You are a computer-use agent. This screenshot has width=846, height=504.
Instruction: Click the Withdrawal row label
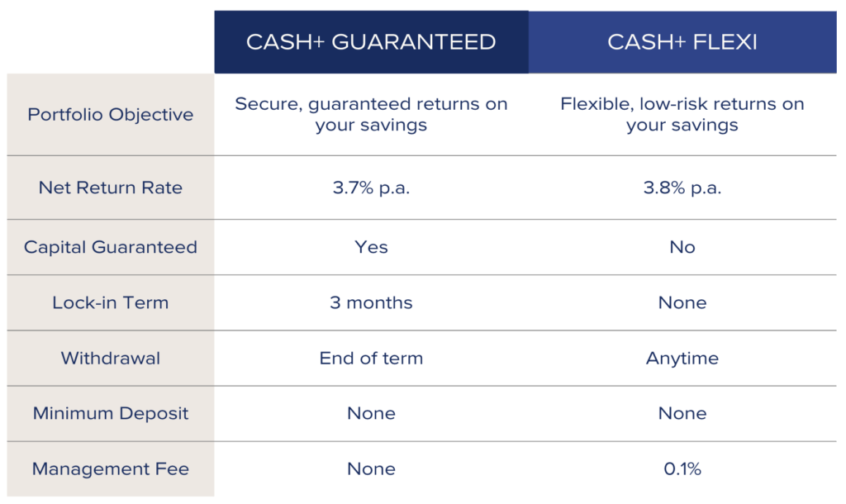pyautogui.click(x=111, y=358)
